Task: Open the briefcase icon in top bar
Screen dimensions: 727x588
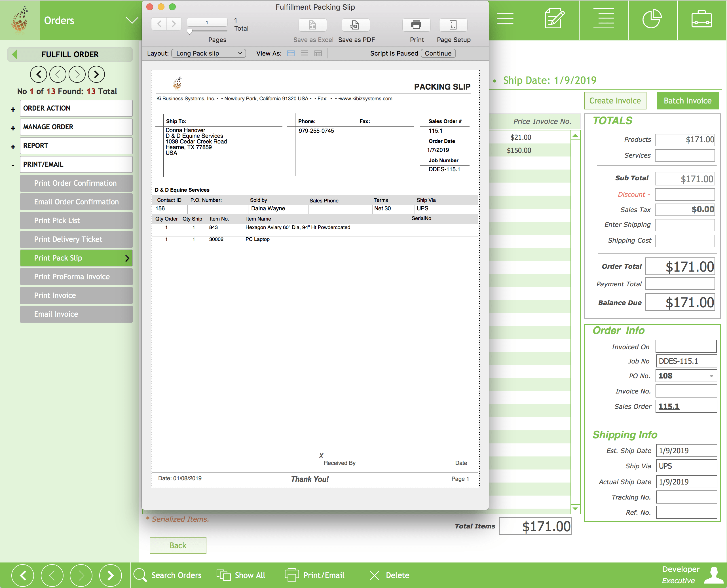Action: click(701, 19)
